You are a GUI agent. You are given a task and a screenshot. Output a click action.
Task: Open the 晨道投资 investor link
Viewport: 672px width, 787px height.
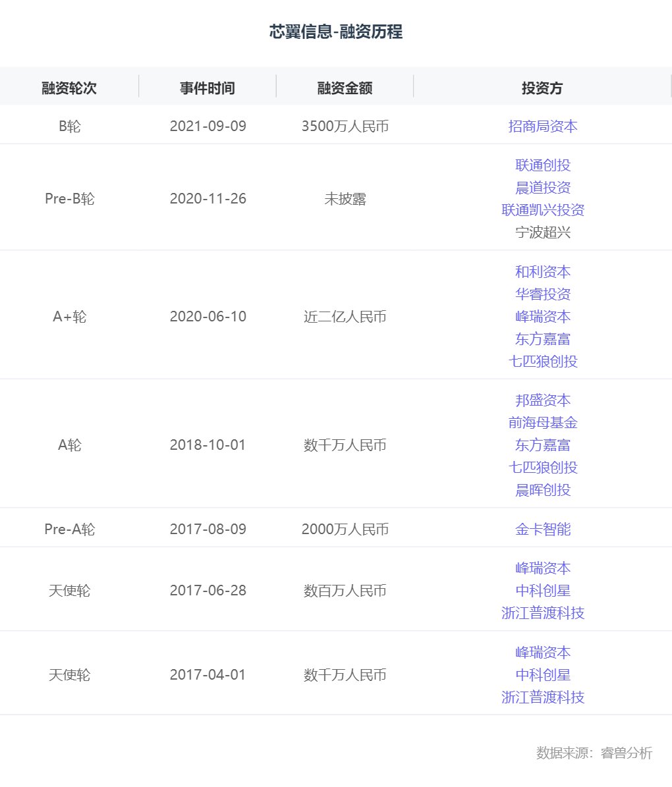[x=542, y=188]
